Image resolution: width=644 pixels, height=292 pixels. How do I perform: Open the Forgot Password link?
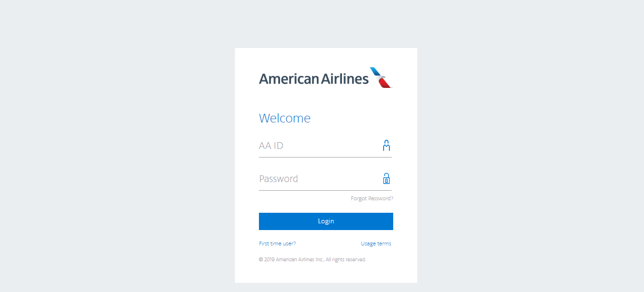372,198
